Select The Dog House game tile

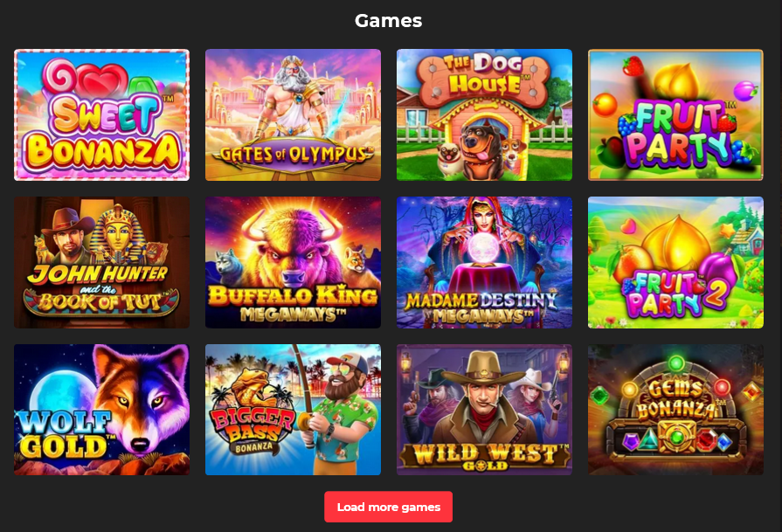(484, 114)
